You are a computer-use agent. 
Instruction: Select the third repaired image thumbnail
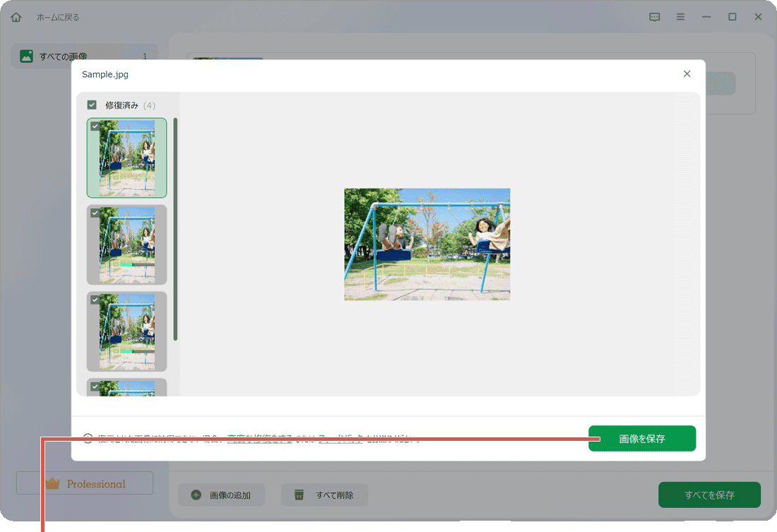click(126, 331)
